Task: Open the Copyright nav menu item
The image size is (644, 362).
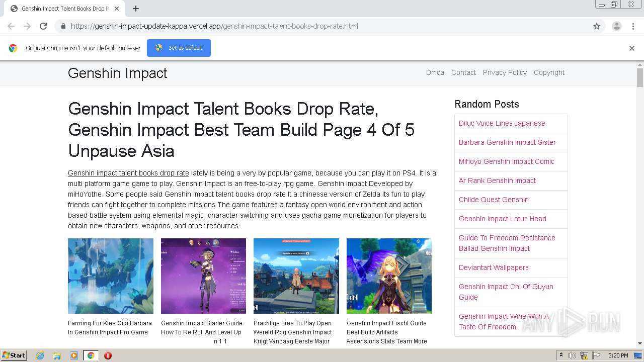Action: (549, 72)
